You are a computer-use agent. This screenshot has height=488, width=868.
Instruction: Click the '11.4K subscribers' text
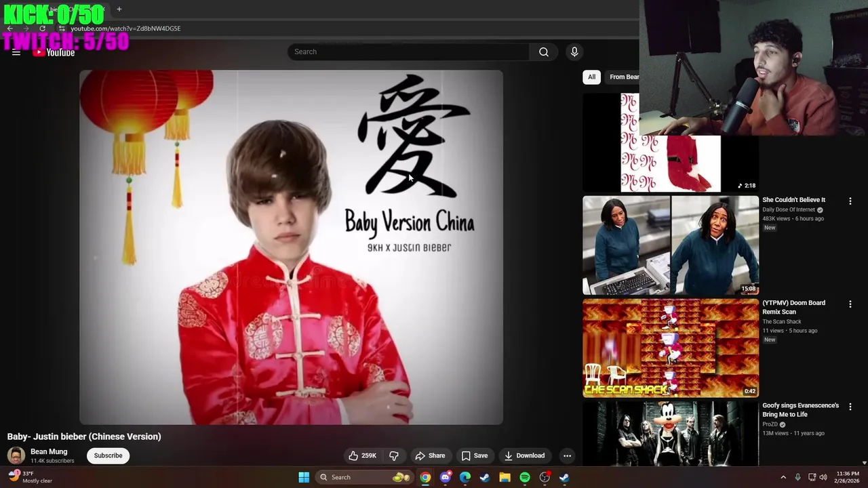[52, 461]
